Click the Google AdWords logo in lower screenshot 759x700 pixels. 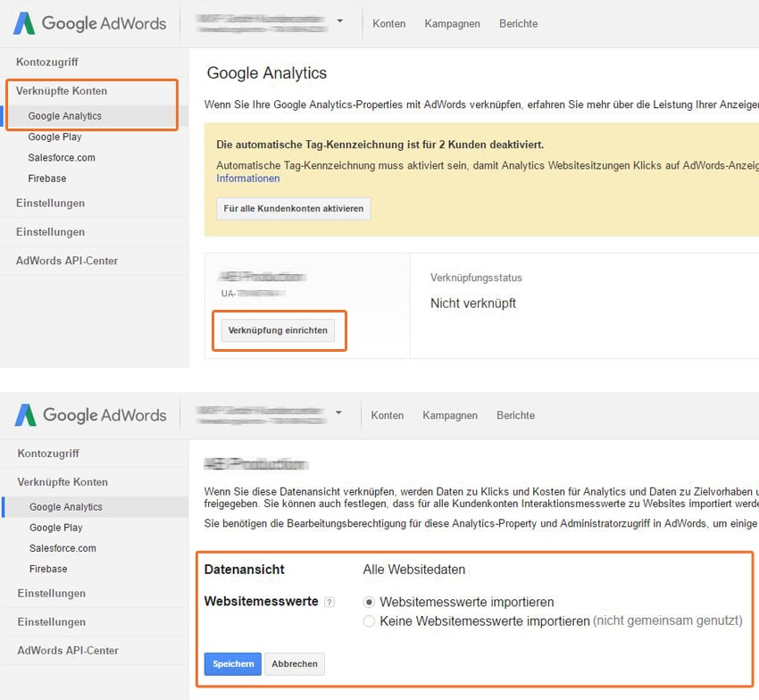tap(90, 415)
